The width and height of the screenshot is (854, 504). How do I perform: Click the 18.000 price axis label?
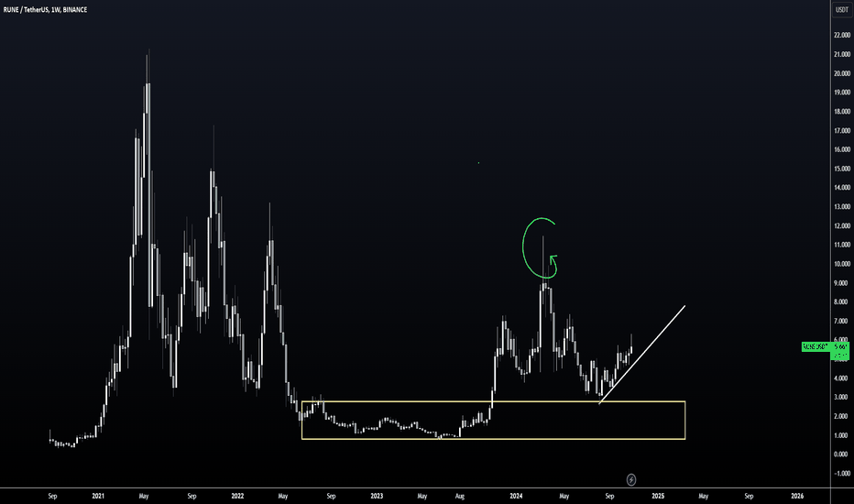point(842,111)
